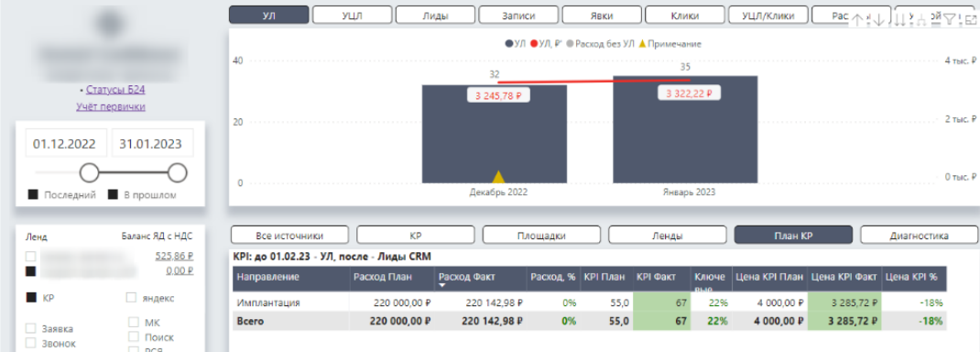The width and height of the screenshot is (980, 352).
Task: Check the Звонок checkbox
Action: (30, 343)
